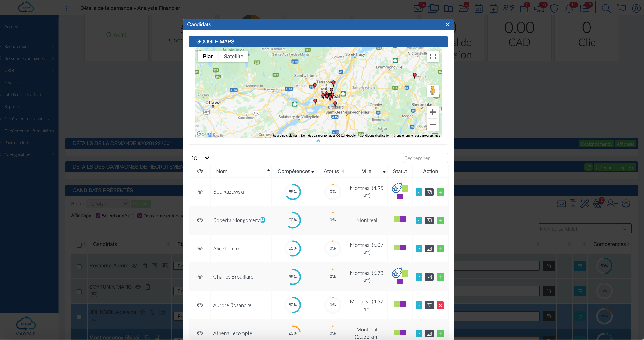The image size is (644, 340).
Task: Open Rapports in the sidebar
Action: point(13,106)
